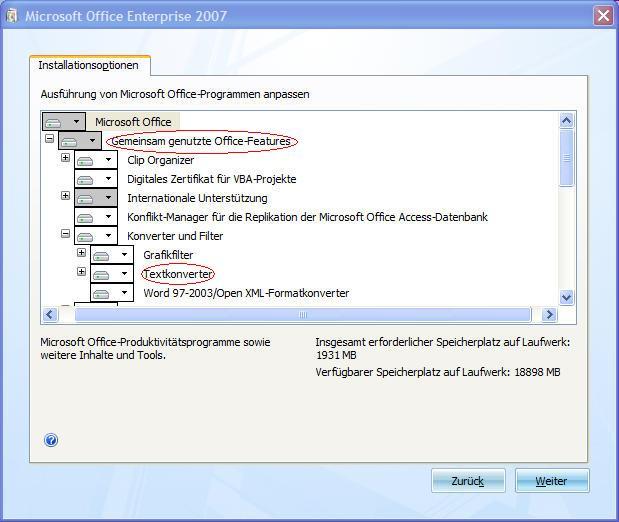Click horizontal scrollbar left arrow
619x522 pixels.
(50, 315)
